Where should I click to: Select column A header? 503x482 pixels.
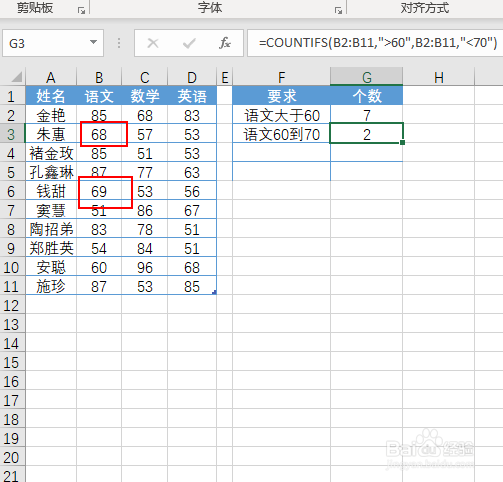point(51,77)
